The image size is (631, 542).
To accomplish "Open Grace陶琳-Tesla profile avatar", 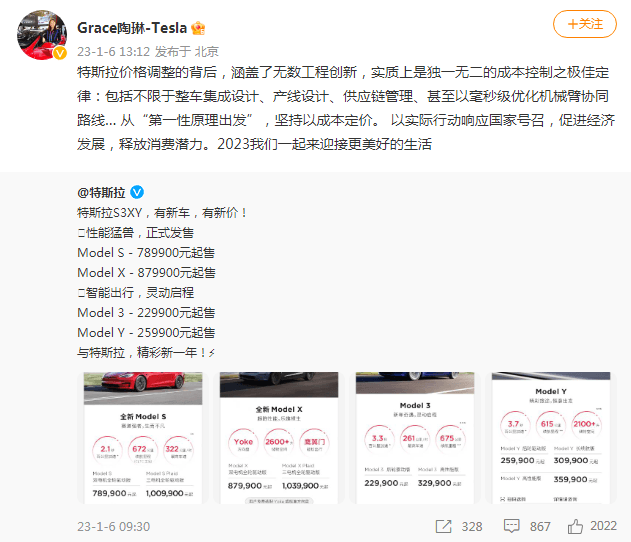I will click(x=42, y=35).
